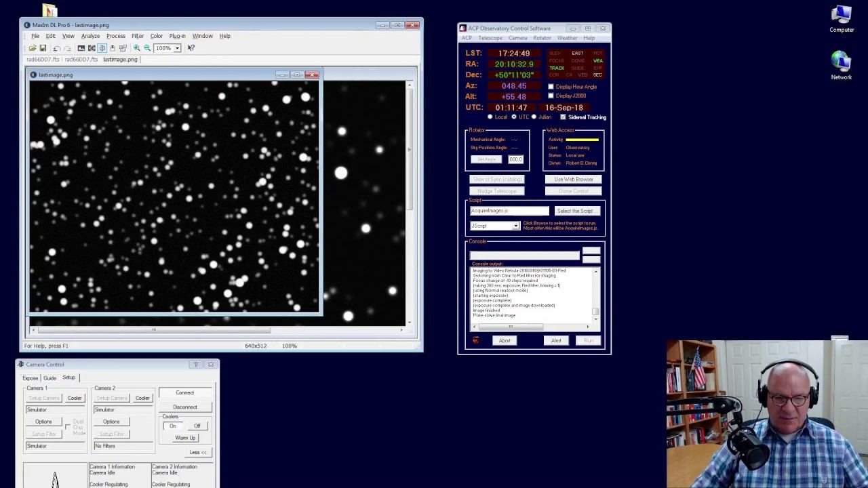This screenshot has height=488, width=868.
Task: Turn coolers Off in Camera Control
Action: click(x=197, y=426)
